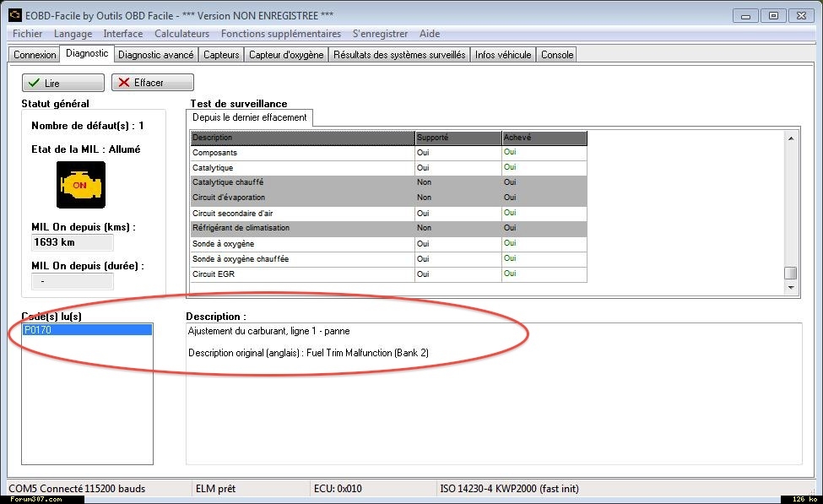Viewport: 823px width, 504px height.
Task: Open the Interface menu
Action: click(123, 34)
